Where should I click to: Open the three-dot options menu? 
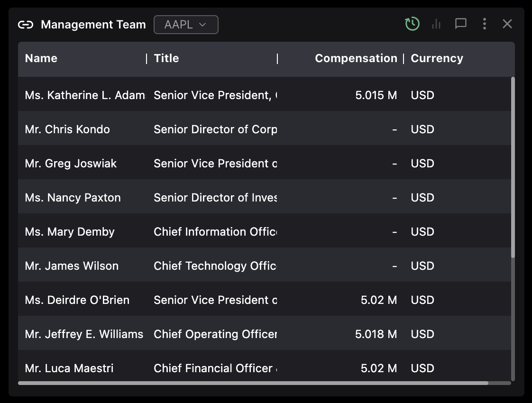[x=484, y=24]
